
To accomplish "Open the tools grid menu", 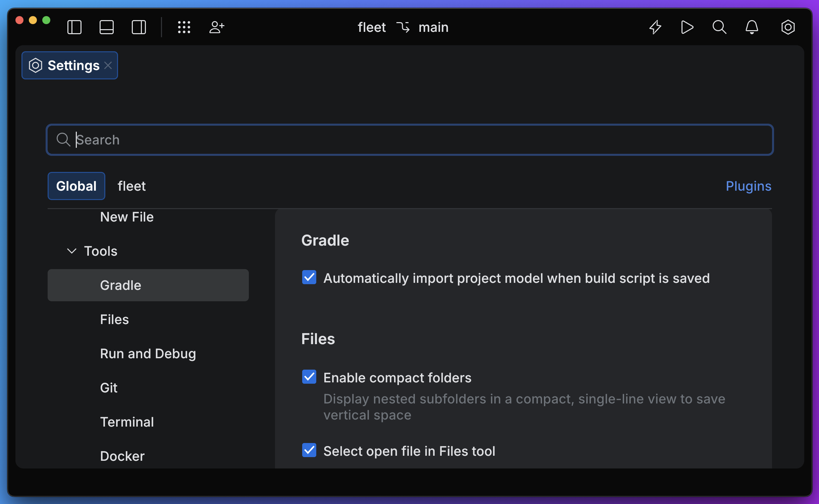I will [184, 27].
